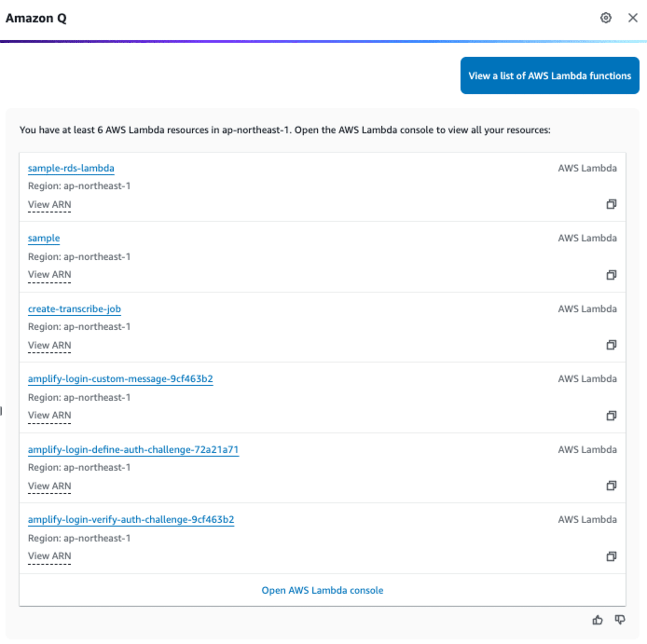Click AWS Lambda label in create-transcribe-job row
This screenshot has height=644, width=647.
click(587, 309)
